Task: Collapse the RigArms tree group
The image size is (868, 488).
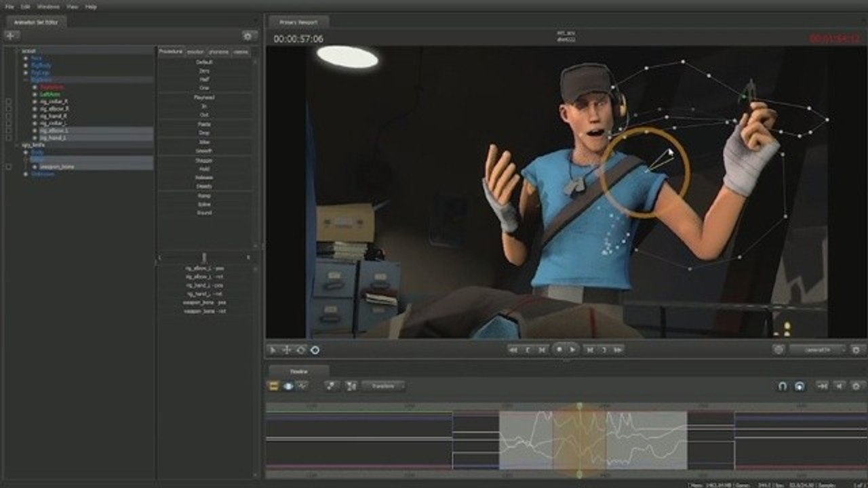Action: point(26,80)
